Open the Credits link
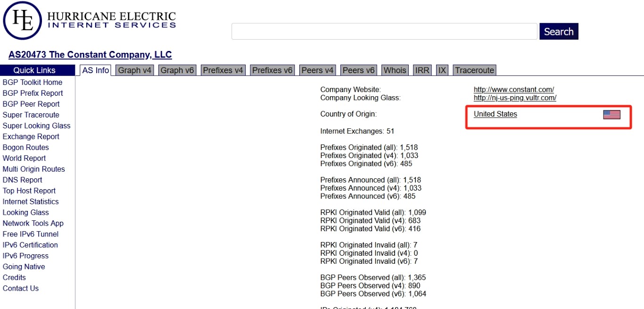Image resolution: width=644 pixels, height=309 pixels. point(15,277)
